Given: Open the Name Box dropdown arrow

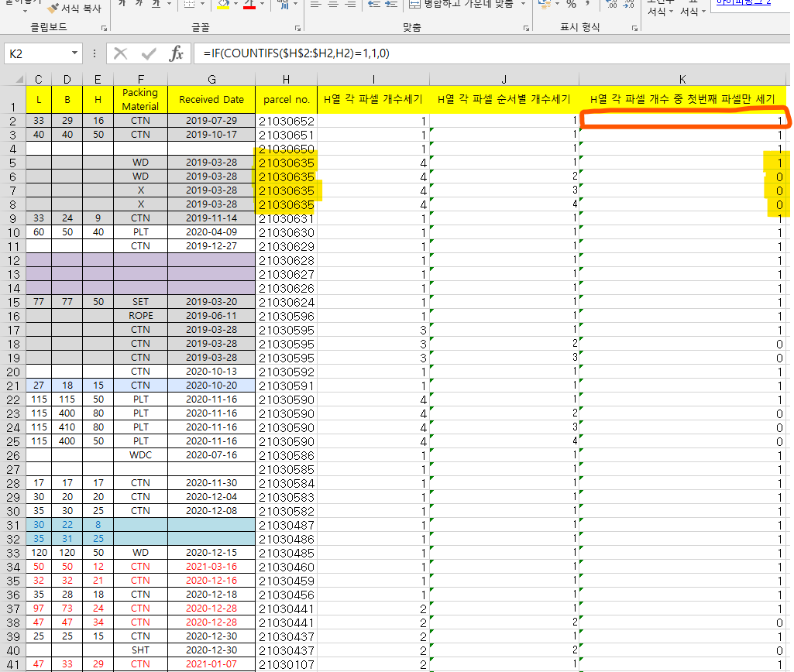Looking at the screenshot, I should pyautogui.click(x=74, y=53).
